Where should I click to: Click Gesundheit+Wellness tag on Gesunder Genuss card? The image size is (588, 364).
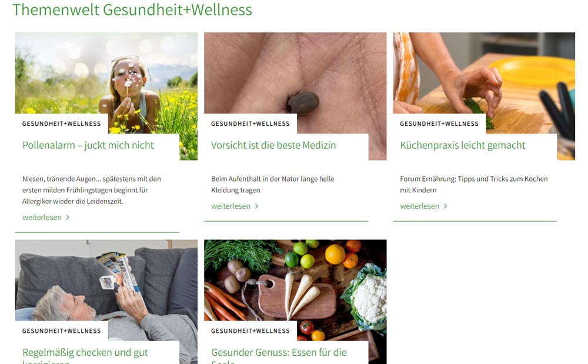(250, 331)
